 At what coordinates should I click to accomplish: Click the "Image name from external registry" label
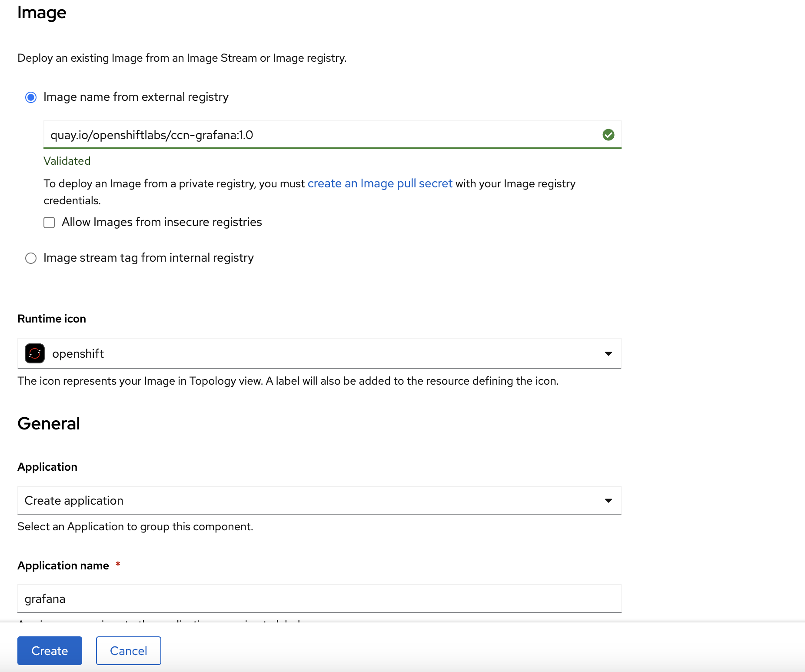click(136, 97)
